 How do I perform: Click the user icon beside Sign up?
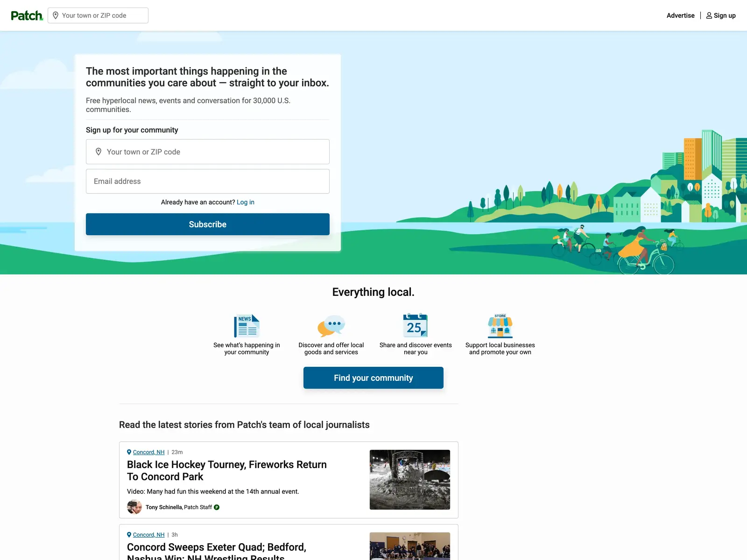709,15
